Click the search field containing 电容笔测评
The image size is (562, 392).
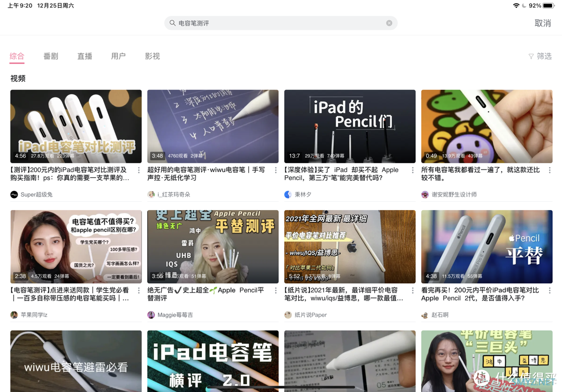click(x=280, y=23)
